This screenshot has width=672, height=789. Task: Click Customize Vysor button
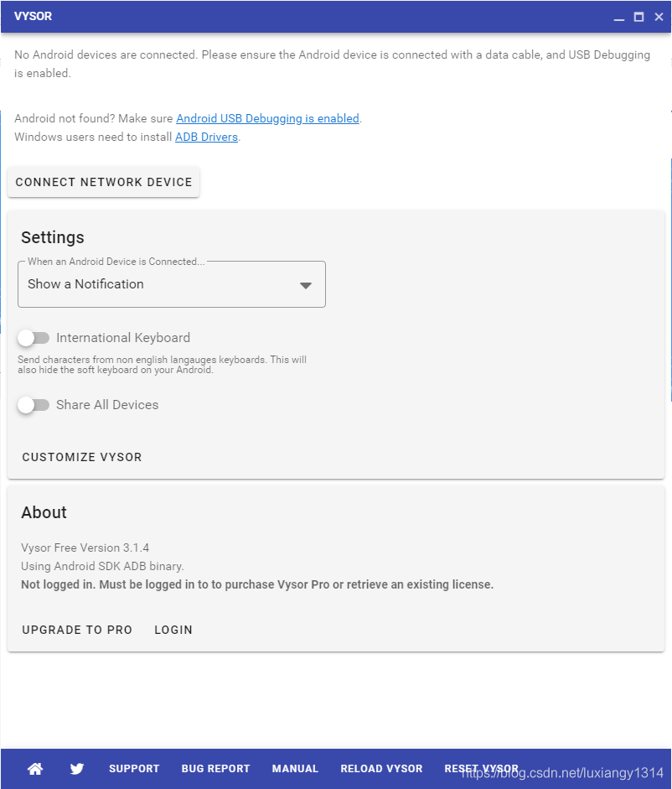click(82, 457)
